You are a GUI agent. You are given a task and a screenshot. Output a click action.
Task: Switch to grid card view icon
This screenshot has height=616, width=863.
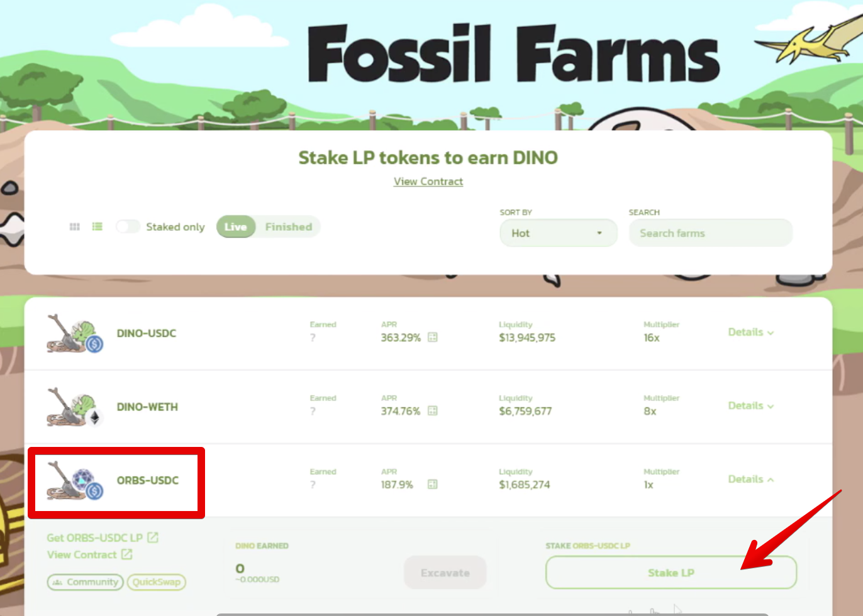coord(74,227)
